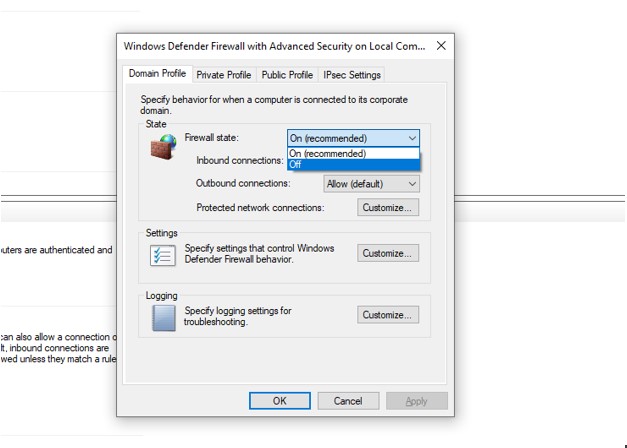Choose On (recommended) in the list
The image size is (627, 448).
[353, 154]
